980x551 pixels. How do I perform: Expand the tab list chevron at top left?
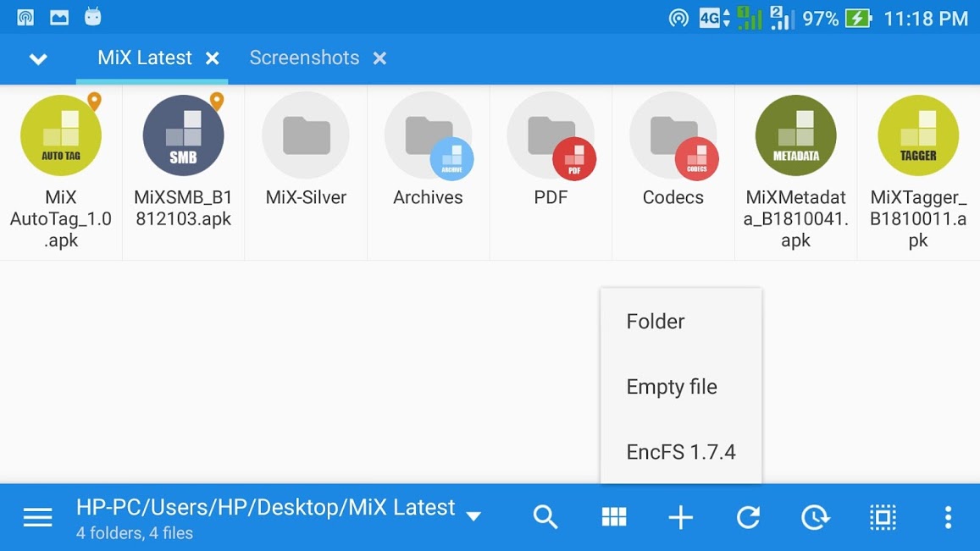[x=36, y=58]
